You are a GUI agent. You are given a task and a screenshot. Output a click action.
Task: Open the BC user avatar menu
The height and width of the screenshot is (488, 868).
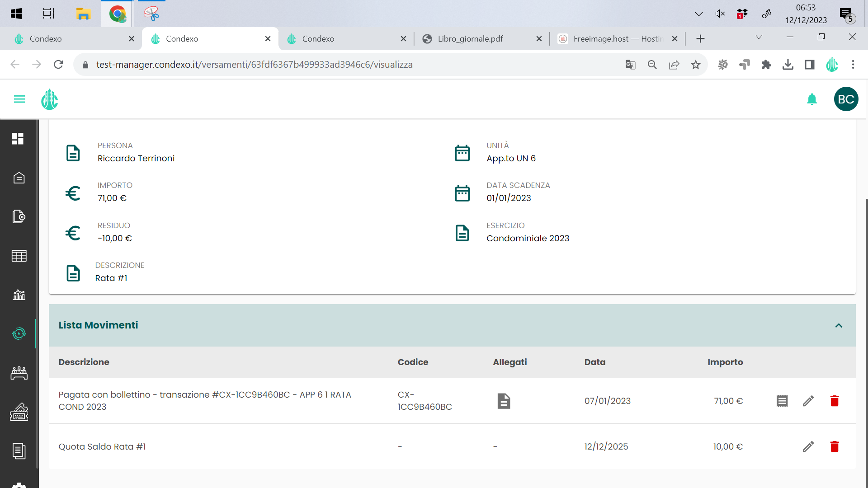[x=846, y=99]
